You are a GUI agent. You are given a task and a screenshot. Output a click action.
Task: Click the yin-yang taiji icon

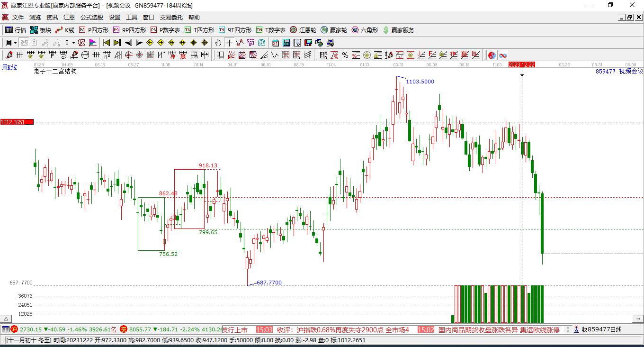click(x=492, y=55)
